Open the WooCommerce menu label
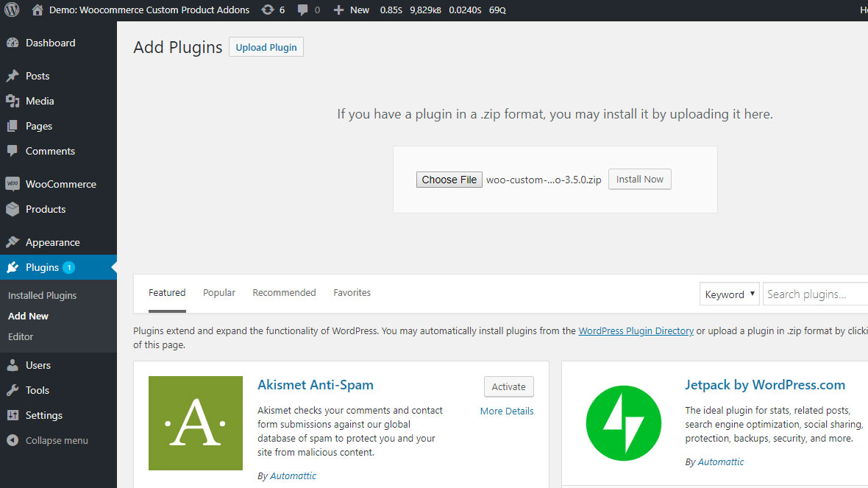The image size is (868, 488). point(61,184)
